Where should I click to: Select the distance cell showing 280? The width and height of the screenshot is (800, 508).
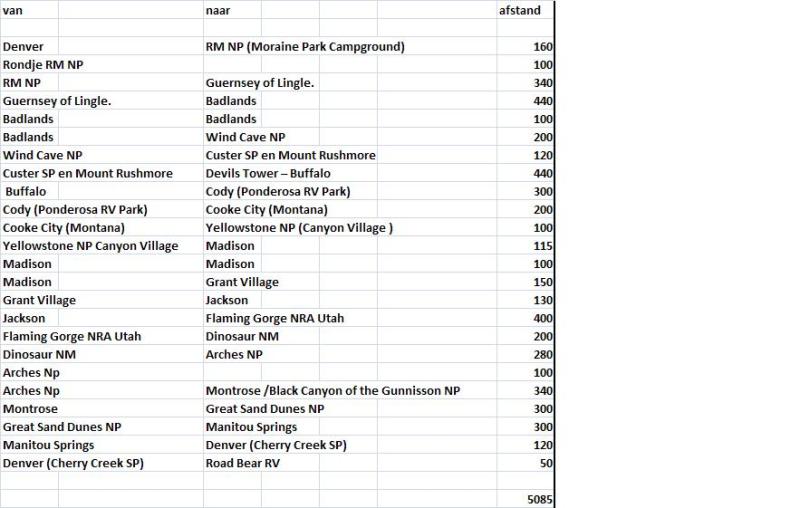(543, 354)
